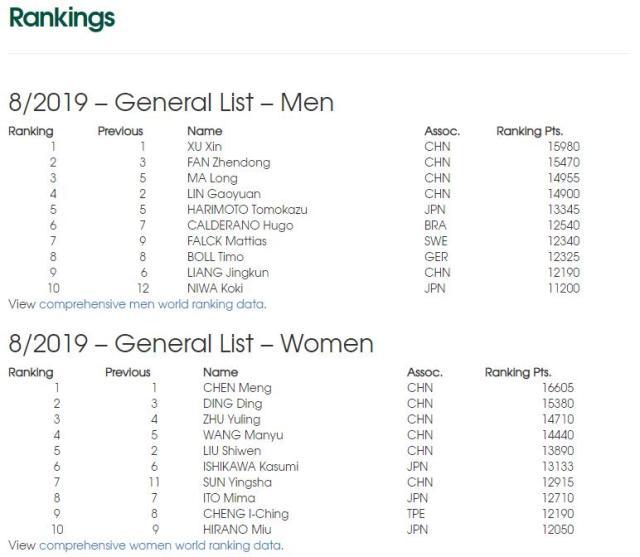Click CALDERANO Hugo player name
Viewport: 640px width, 557px height.
240,225
